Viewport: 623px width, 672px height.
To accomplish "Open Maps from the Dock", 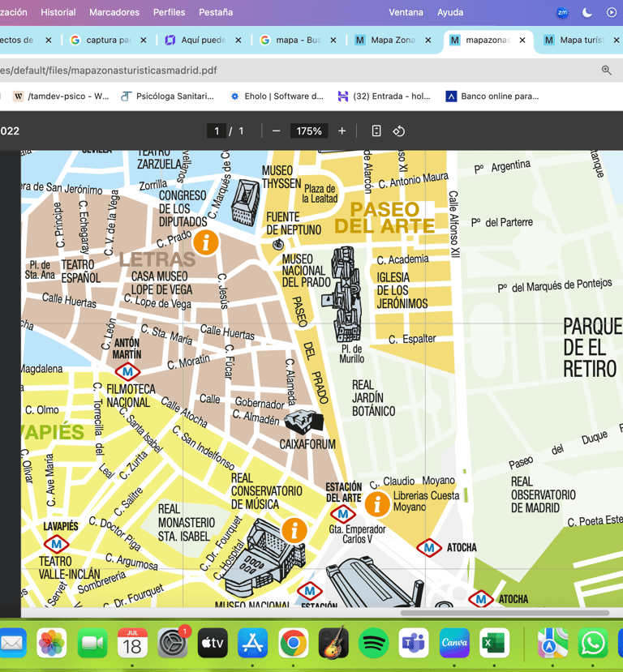I will pyautogui.click(x=552, y=643).
